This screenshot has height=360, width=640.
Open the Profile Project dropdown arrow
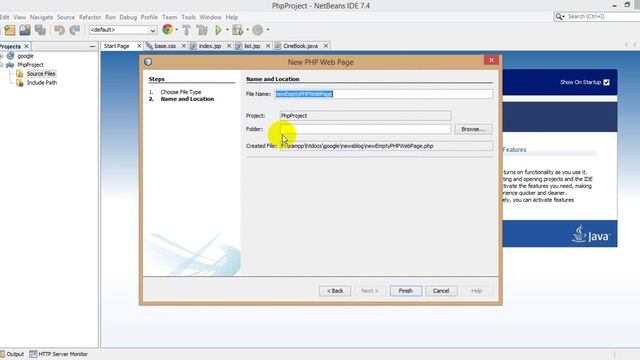pyautogui.click(x=268, y=30)
